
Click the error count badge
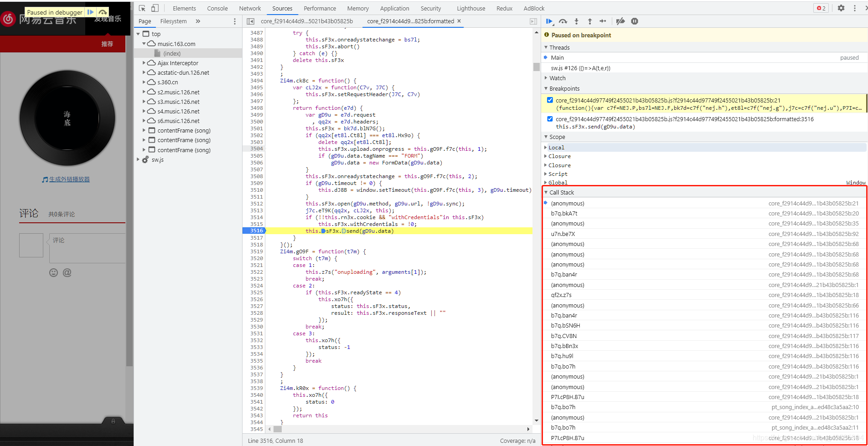[821, 8]
